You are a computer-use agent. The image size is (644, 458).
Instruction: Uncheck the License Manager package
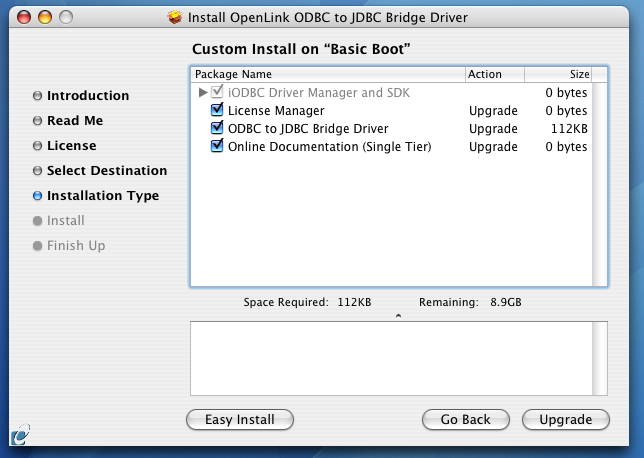tap(217, 110)
